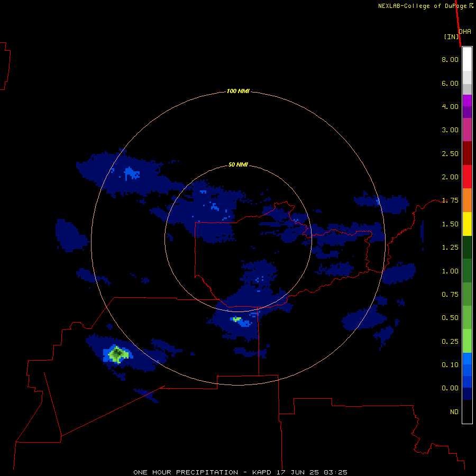This screenshot has width=476, height=476.
Task: Click the black ND legend swatch
Action: [467, 411]
